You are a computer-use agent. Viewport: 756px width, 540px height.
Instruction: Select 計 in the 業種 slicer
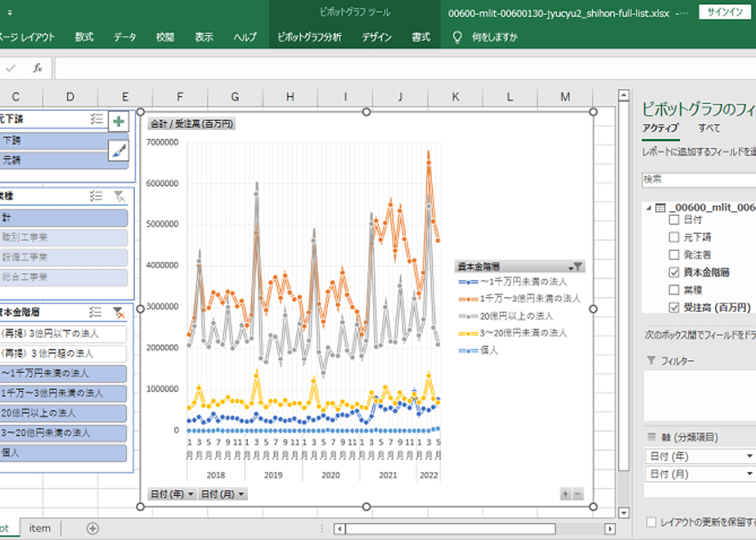(64, 218)
